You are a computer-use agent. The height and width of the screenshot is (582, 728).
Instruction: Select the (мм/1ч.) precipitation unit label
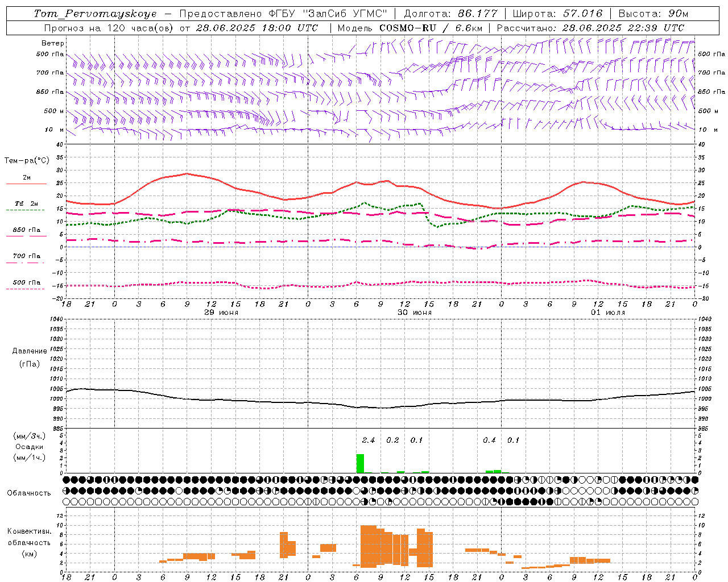(30, 458)
